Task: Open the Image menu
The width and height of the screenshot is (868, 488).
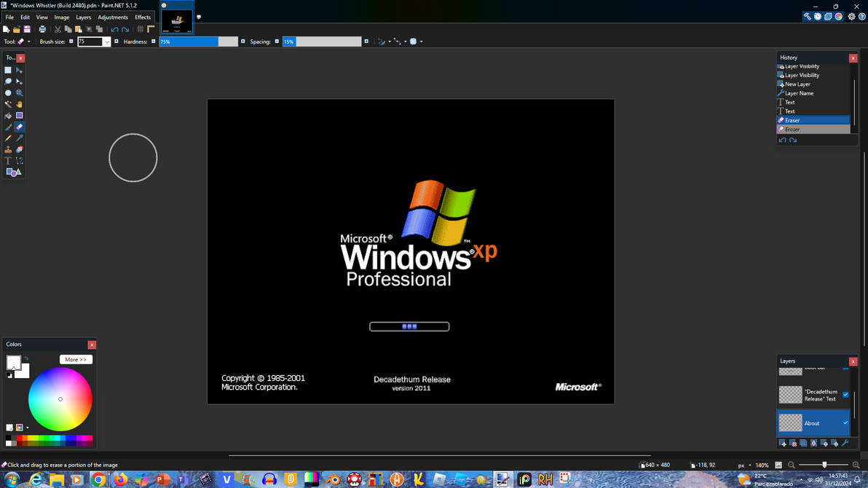Action: (61, 17)
